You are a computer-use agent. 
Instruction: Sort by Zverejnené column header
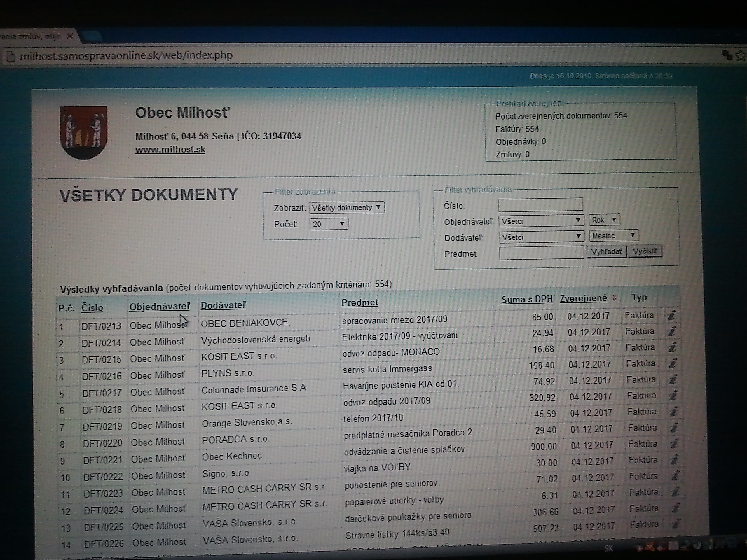(583, 298)
